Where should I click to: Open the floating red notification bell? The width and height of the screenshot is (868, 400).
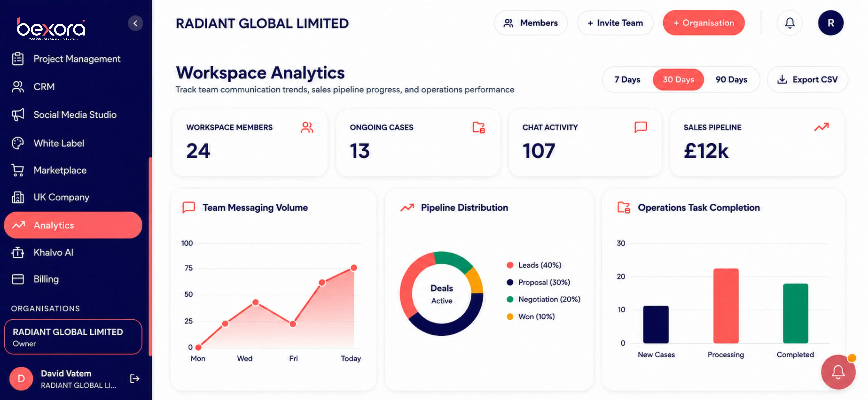point(838,372)
